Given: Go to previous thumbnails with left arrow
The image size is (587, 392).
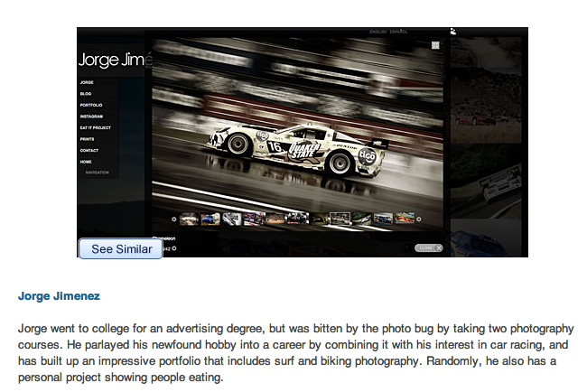Looking at the screenshot, I should click(x=173, y=219).
